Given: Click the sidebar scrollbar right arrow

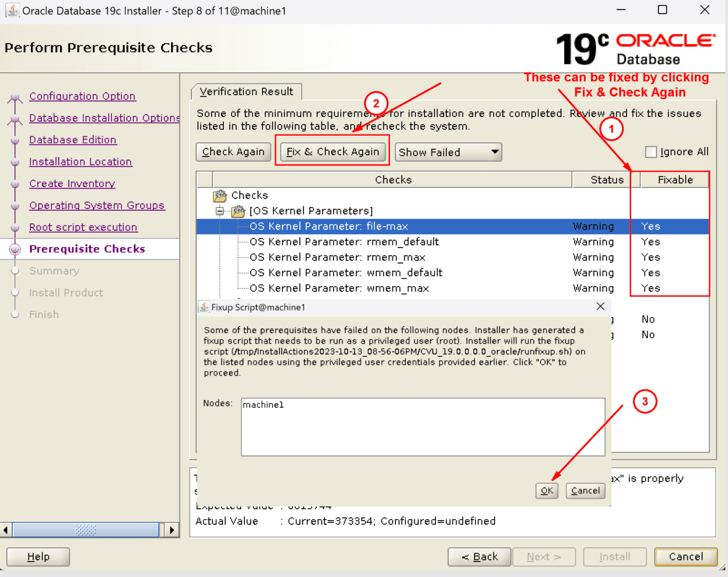Looking at the screenshot, I should tap(172, 530).
